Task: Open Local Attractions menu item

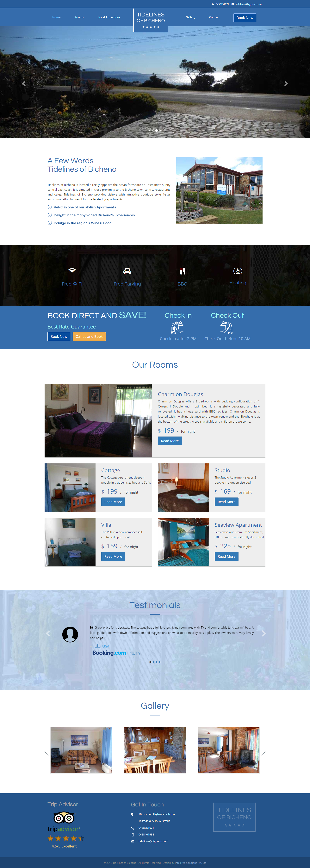Action: (109, 17)
